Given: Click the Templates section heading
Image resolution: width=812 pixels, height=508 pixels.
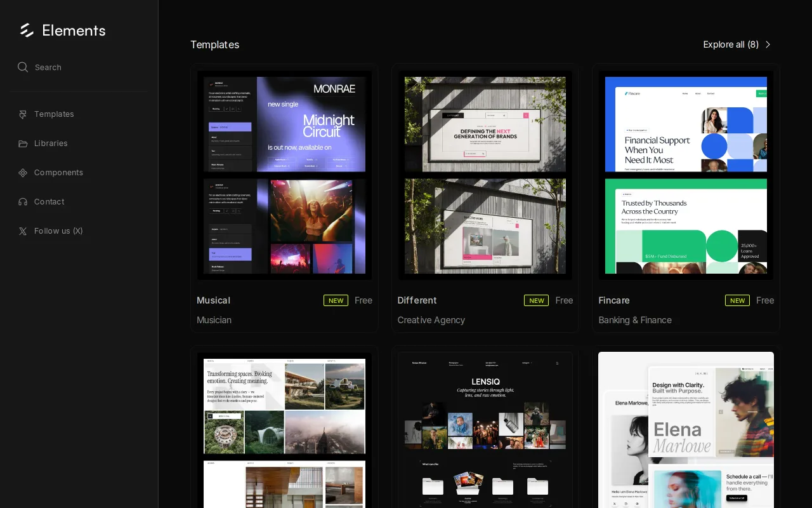Looking at the screenshot, I should click(x=215, y=44).
